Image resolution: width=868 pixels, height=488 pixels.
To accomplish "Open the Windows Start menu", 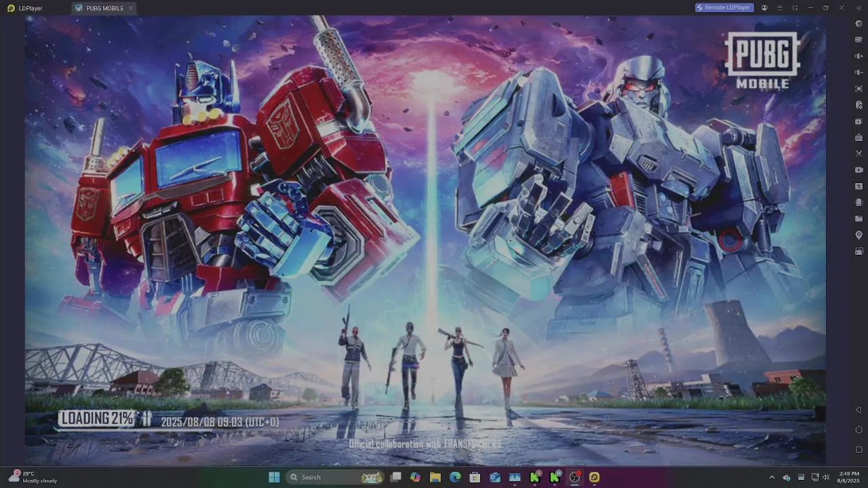I will 274,477.
